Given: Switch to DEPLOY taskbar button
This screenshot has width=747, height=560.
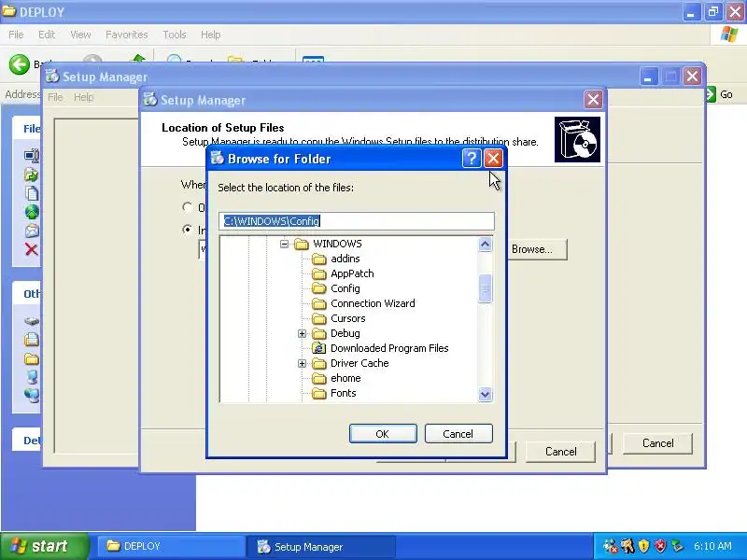Looking at the screenshot, I should click(171, 546).
